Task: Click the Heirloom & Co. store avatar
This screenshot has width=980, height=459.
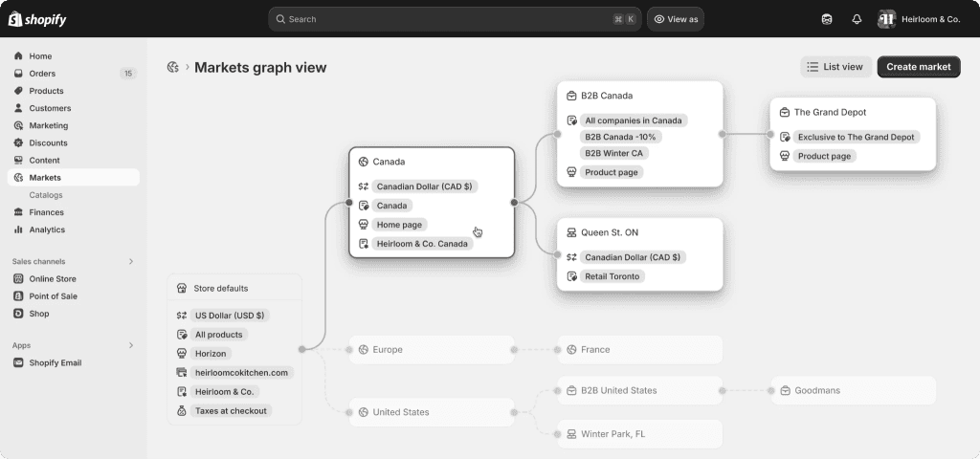Action: tap(886, 19)
